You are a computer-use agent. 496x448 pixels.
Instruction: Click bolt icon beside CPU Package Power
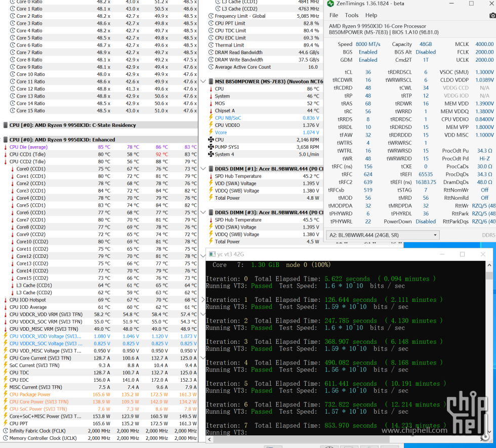(6, 394)
